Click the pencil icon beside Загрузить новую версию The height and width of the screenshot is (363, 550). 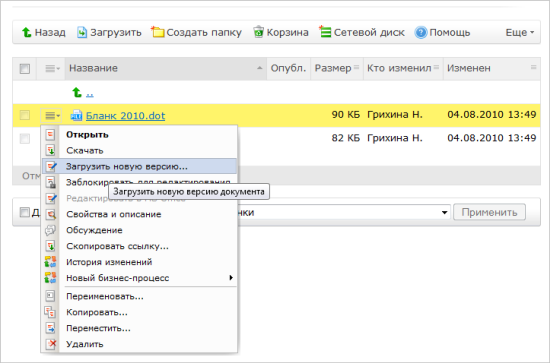[51, 166]
